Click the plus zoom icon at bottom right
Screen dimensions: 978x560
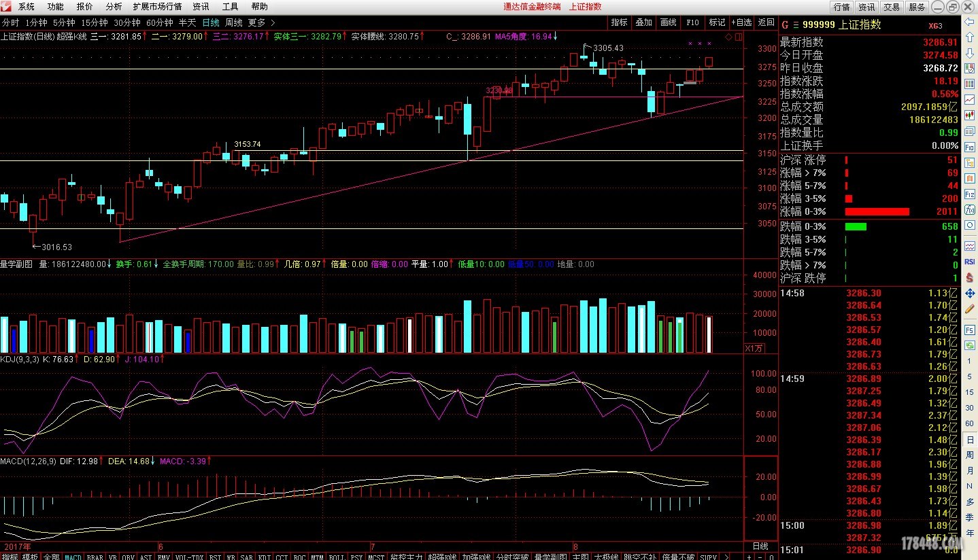[x=749, y=557]
